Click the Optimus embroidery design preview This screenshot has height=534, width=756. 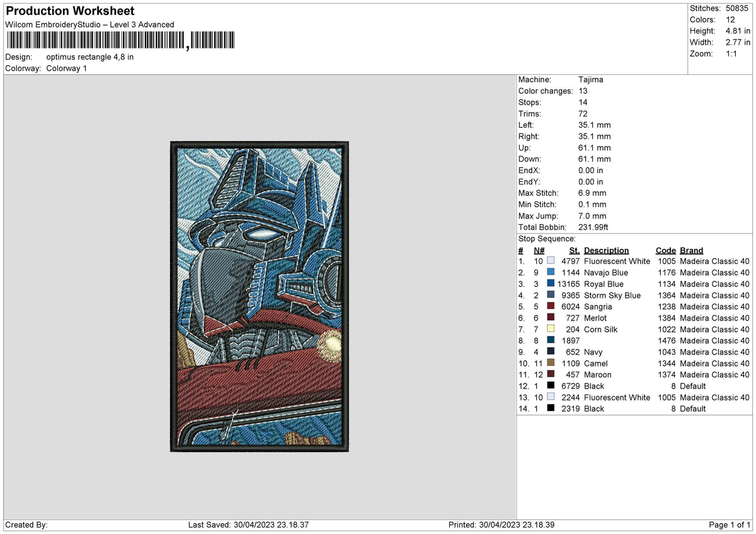[x=259, y=297]
